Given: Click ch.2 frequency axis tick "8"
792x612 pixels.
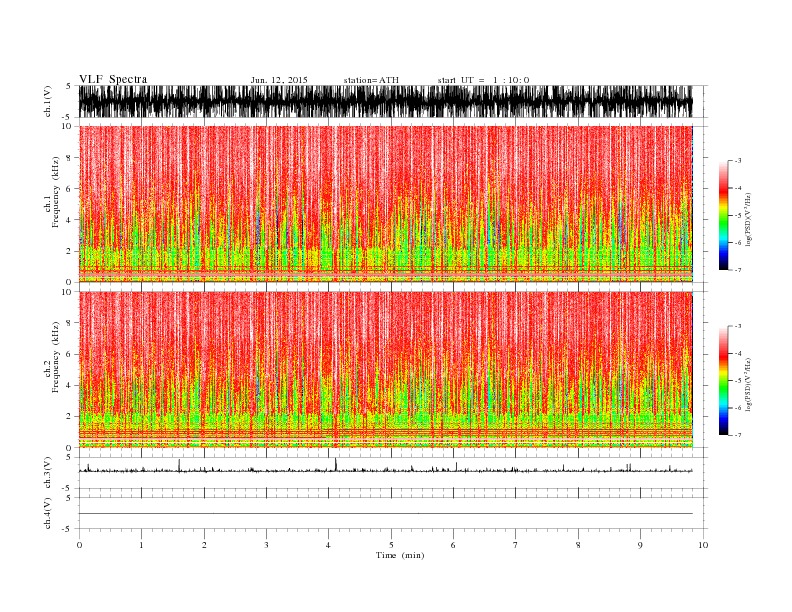Looking at the screenshot, I should coord(70,323).
